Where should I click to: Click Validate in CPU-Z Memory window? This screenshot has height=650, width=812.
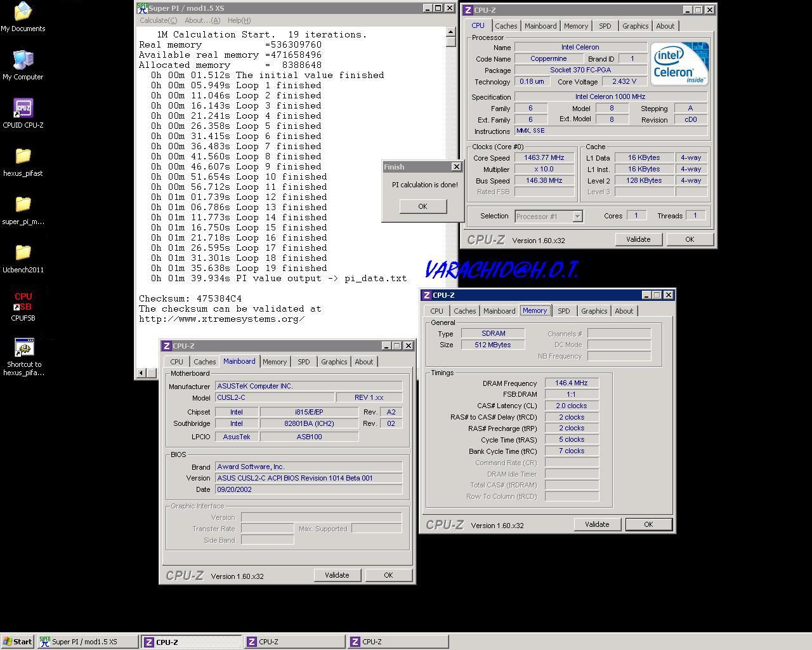point(597,524)
